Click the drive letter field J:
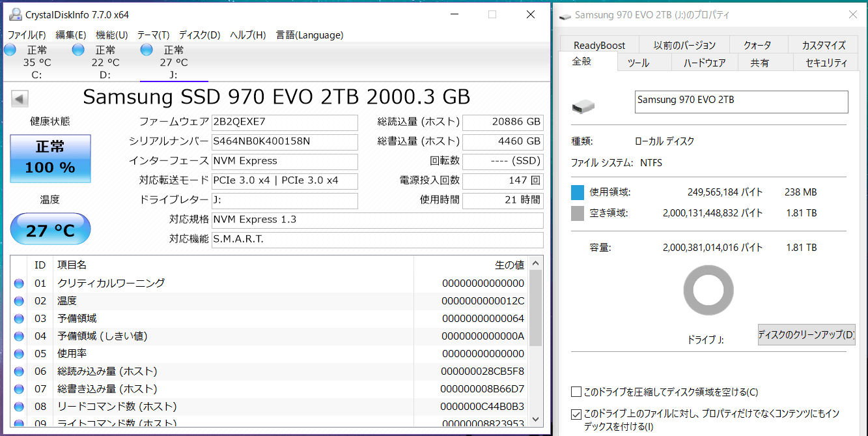The width and height of the screenshot is (868, 436). [285, 201]
